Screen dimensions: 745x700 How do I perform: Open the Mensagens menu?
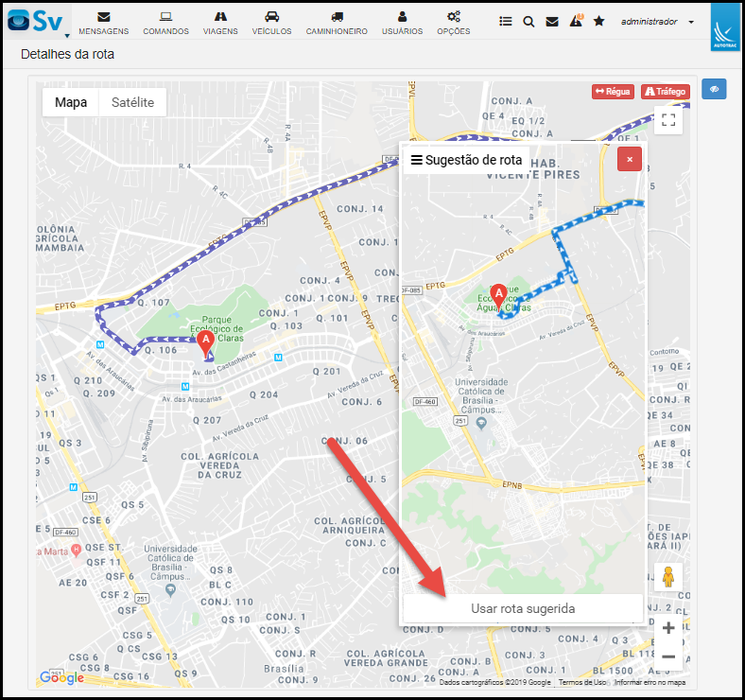(x=104, y=23)
